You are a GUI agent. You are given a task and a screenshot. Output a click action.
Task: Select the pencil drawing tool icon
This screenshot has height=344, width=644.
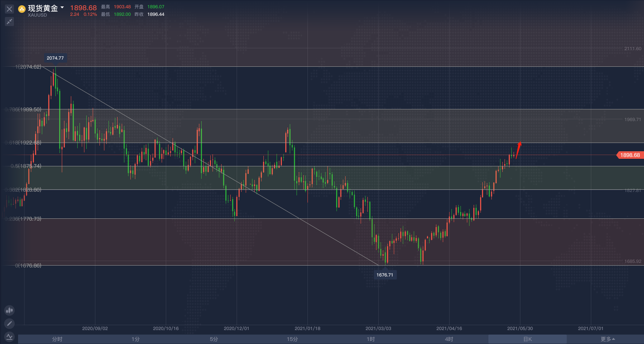pyautogui.click(x=9, y=323)
